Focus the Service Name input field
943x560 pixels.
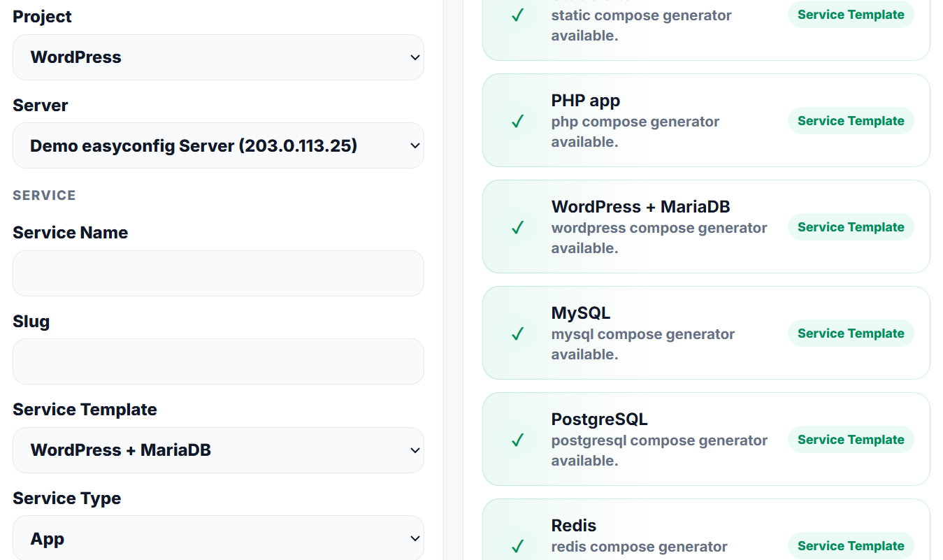[x=218, y=273]
